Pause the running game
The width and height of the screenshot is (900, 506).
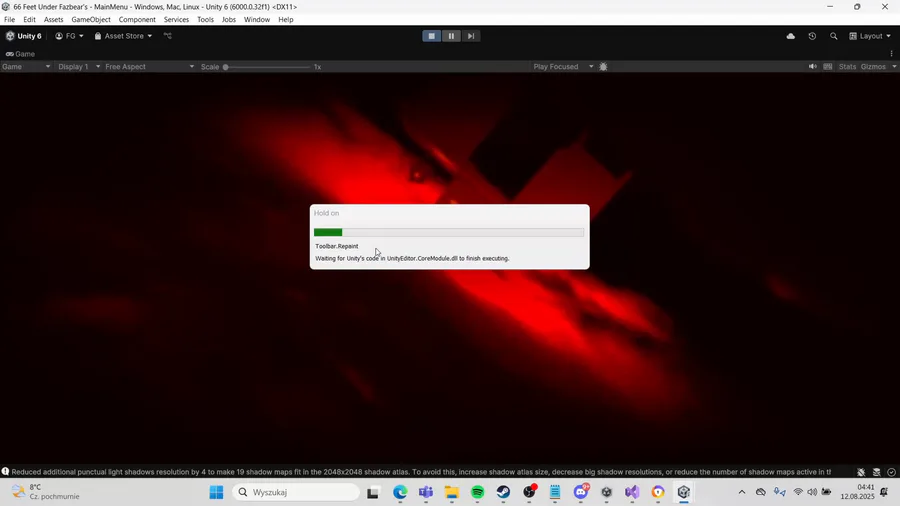tap(451, 36)
